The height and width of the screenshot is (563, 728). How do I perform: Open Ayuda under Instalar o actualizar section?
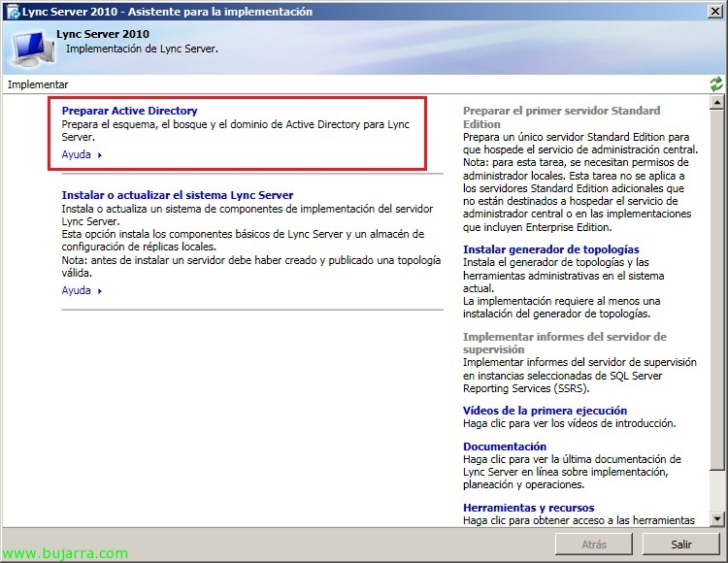click(76, 290)
